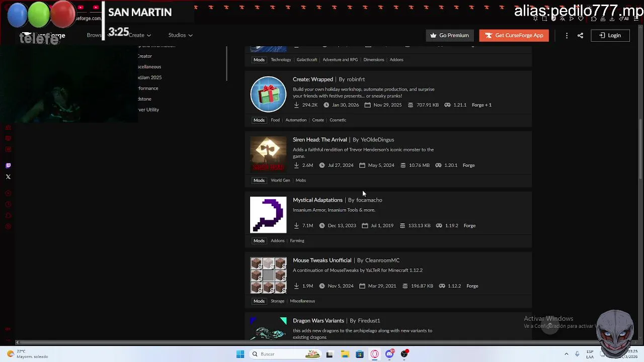Click browser downloads icon
This screenshot has width=644, height=362.
(x=612, y=19)
